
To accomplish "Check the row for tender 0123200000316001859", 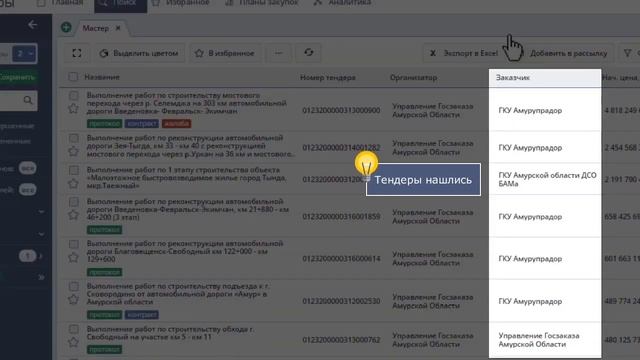I will coord(73,202).
